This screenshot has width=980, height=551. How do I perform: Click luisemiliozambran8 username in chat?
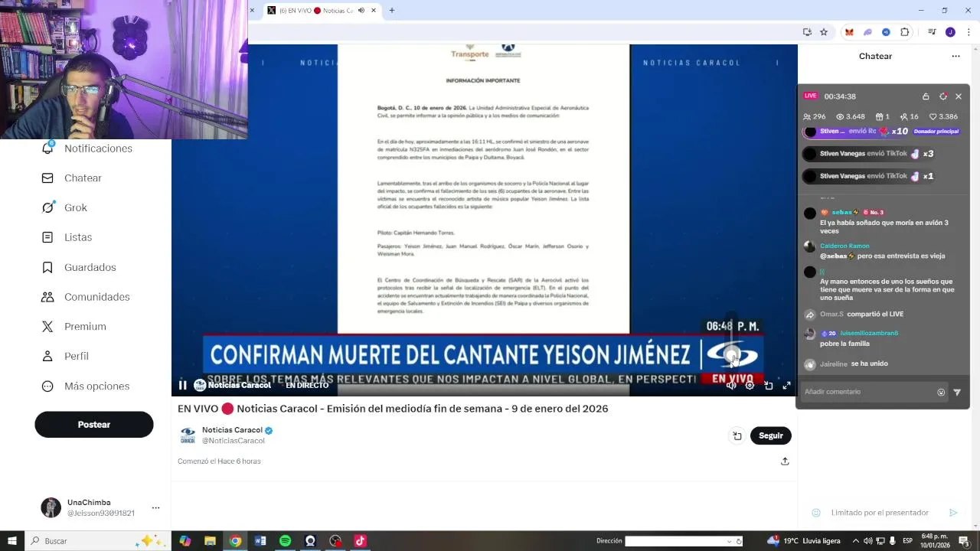[869, 334]
